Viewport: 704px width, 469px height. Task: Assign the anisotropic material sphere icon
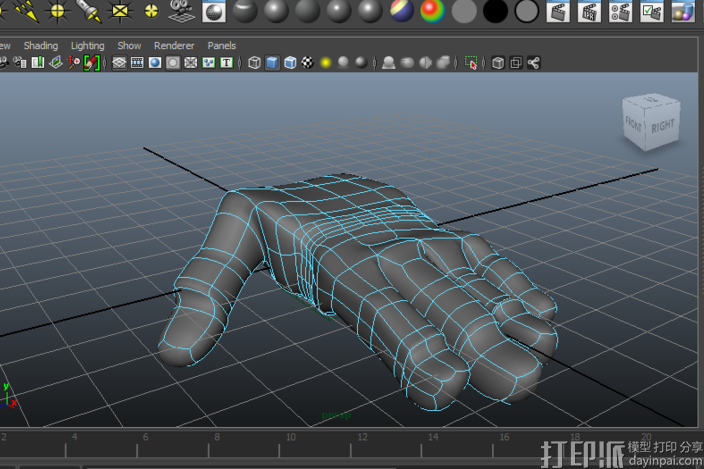[245, 11]
